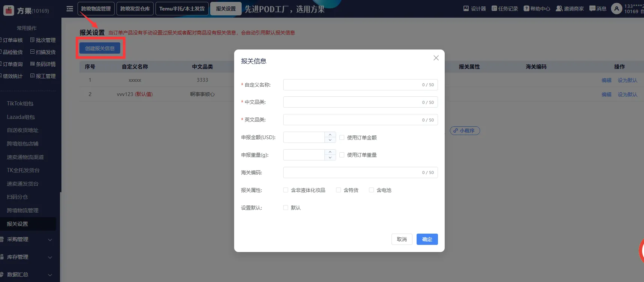Screen dimensions: 644x282
Task: Enable 使用订单重量 checkbox
Action: tap(342, 155)
